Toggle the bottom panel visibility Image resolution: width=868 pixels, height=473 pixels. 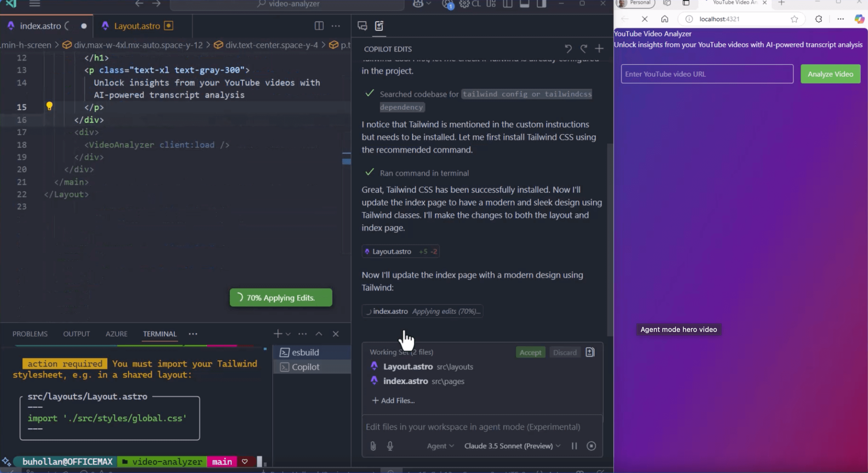coord(524,4)
